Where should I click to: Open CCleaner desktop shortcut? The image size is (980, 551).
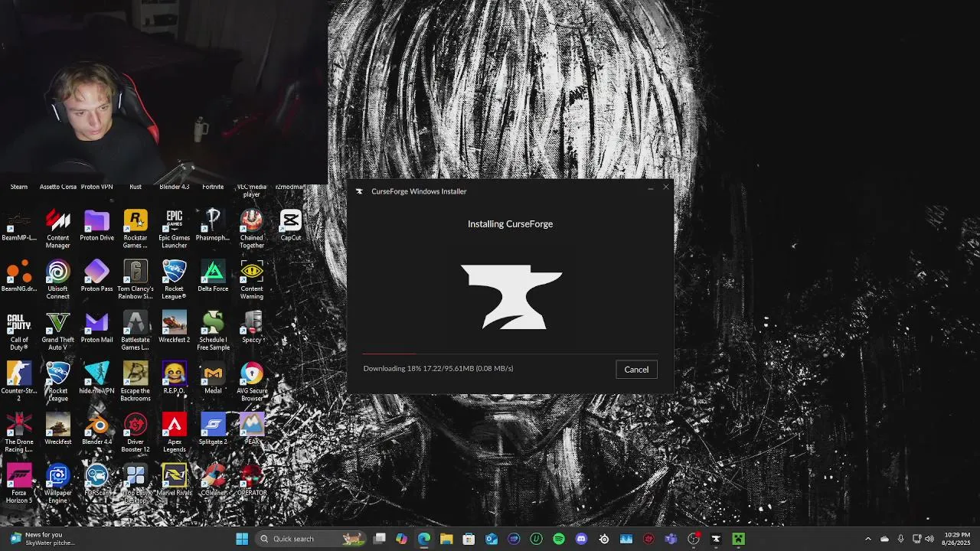point(213,481)
